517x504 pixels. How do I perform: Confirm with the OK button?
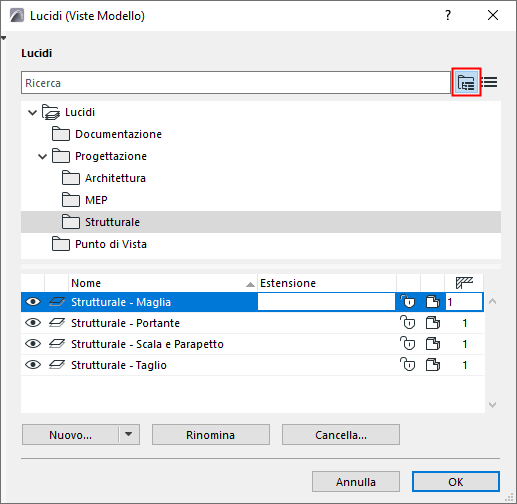pos(456,482)
